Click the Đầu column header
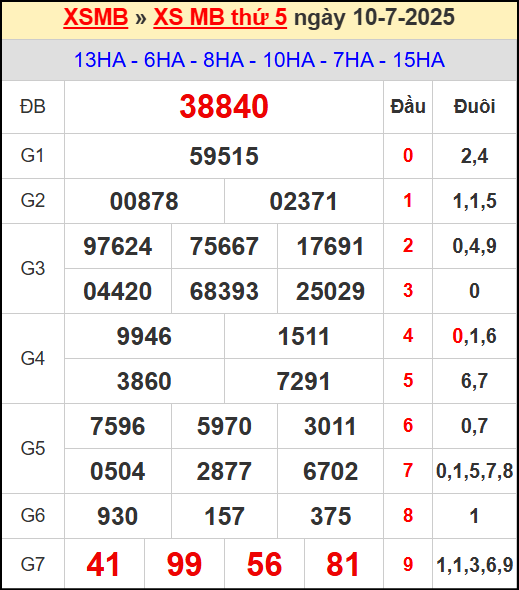The image size is (519, 590). 408,106
